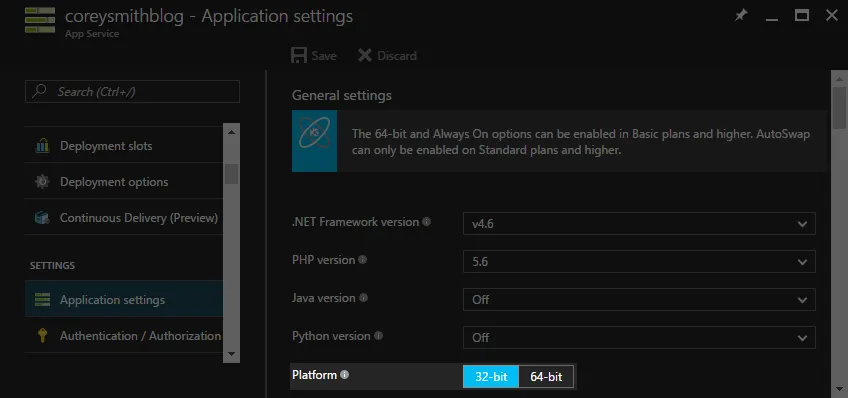Click the info icon beside Python version
Viewport: 848px width, 398px height.
(379, 336)
